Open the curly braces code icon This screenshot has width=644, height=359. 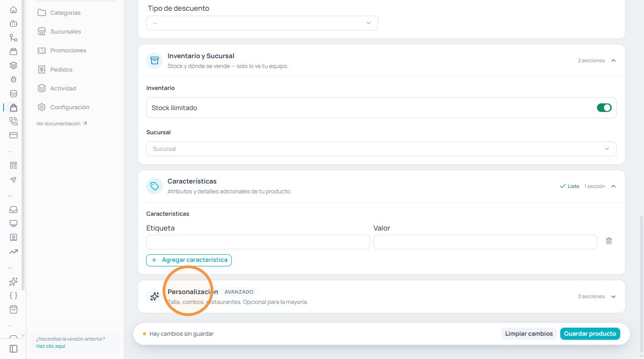point(13,295)
